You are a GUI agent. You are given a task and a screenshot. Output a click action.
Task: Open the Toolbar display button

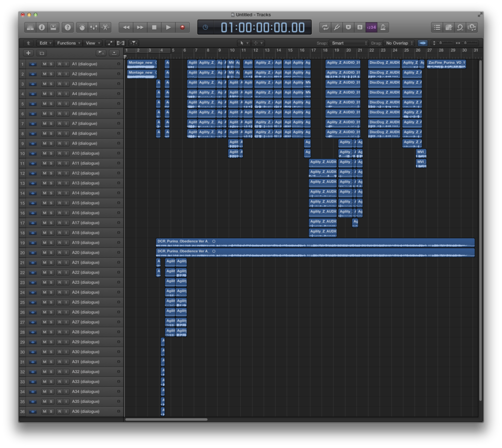click(x=53, y=27)
